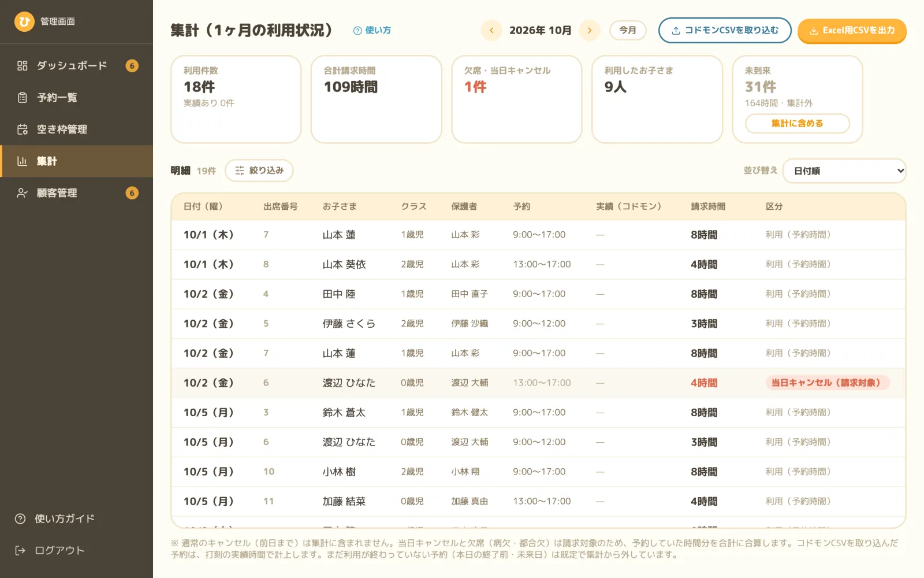The image size is (924, 578).
Task: Open the 日付順 sort dropdown
Action: [845, 171]
